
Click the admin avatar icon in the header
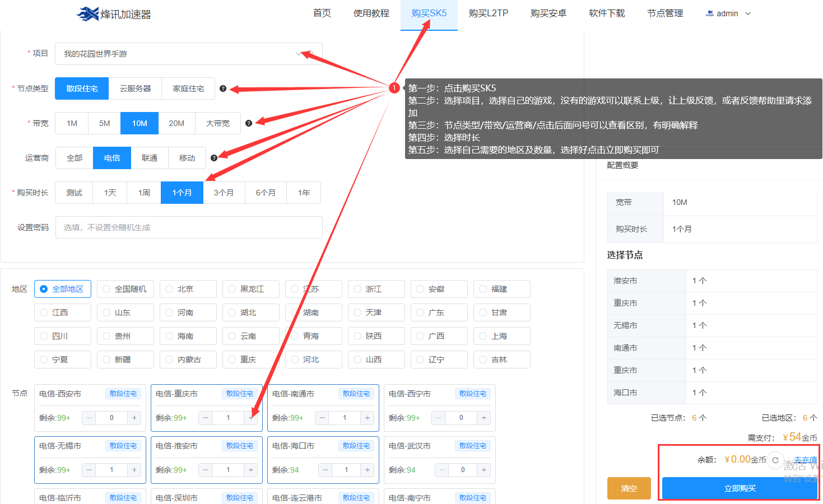tap(710, 13)
